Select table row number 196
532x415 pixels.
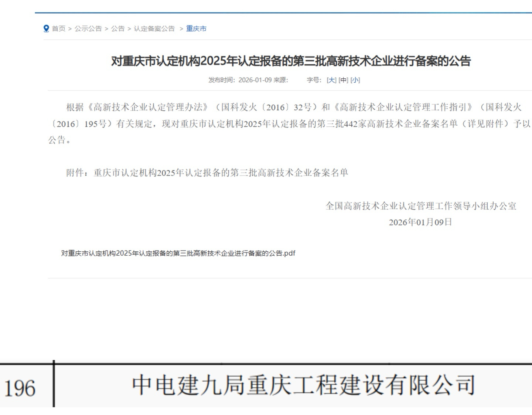[x=20, y=388]
